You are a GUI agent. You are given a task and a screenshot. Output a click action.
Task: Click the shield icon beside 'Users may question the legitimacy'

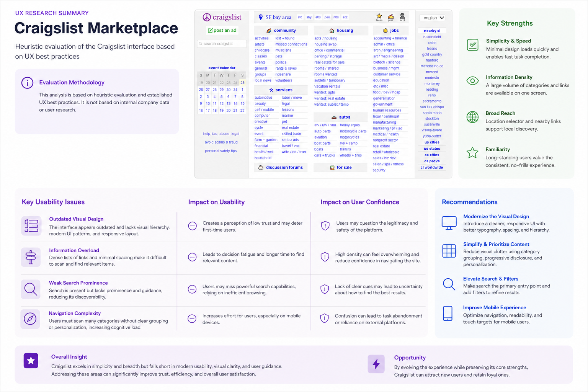325,225
